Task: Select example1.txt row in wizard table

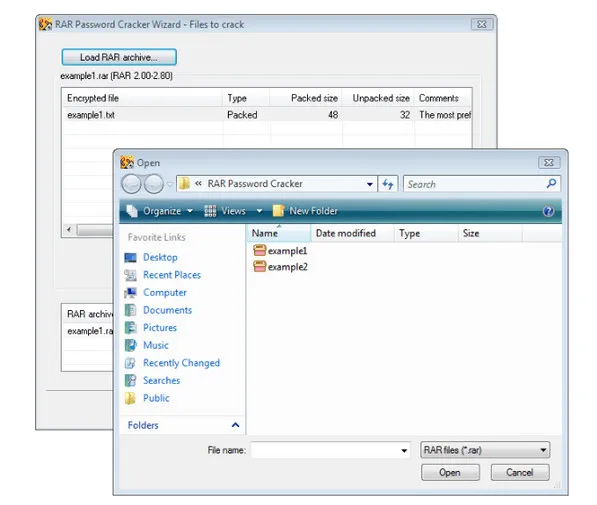Action: pos(267,115)
